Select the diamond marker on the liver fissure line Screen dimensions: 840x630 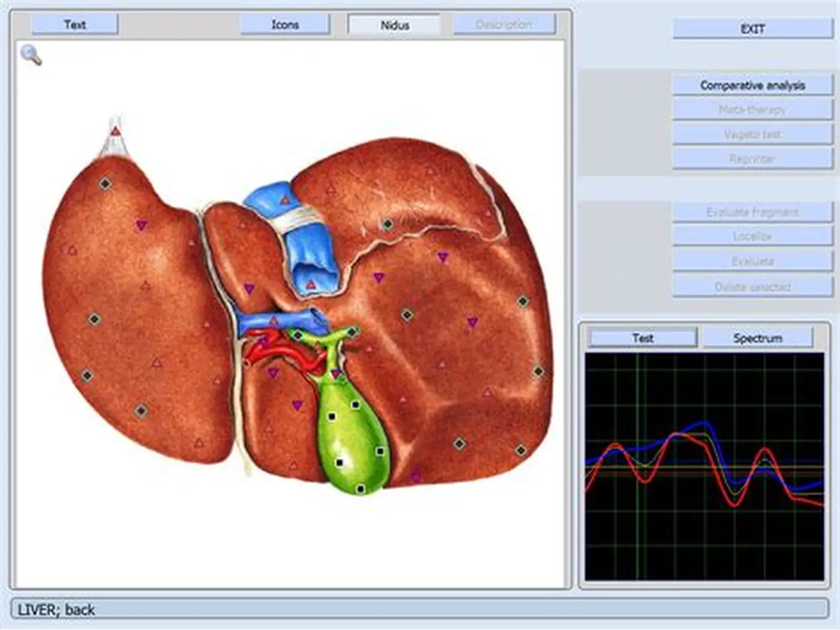388,224
